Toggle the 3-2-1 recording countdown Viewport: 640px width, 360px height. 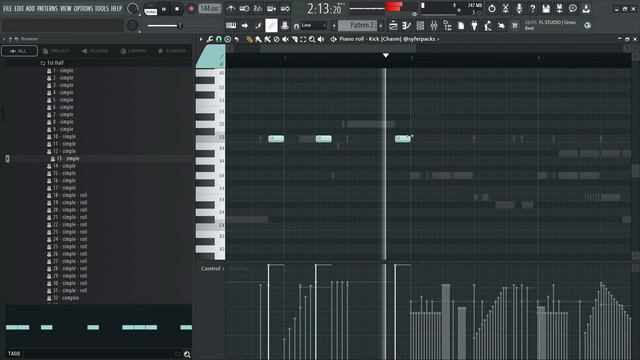point(258,9)
